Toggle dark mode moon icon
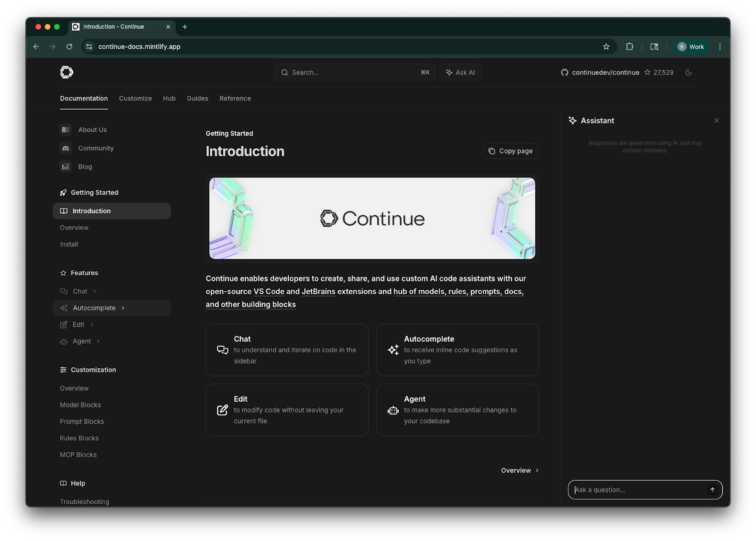756x541 pixels. (x=688, y=72)
